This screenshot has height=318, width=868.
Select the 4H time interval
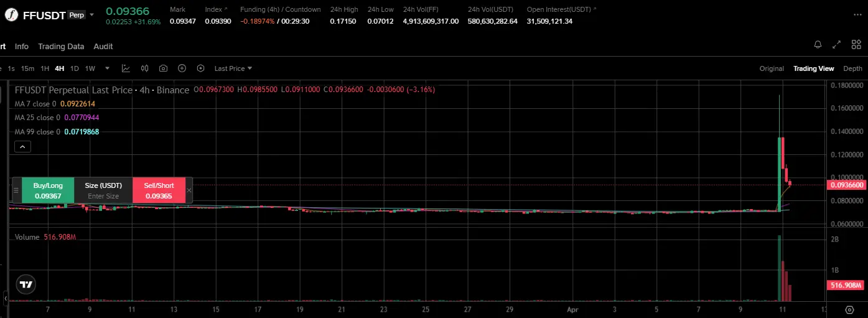pos(60,68)
